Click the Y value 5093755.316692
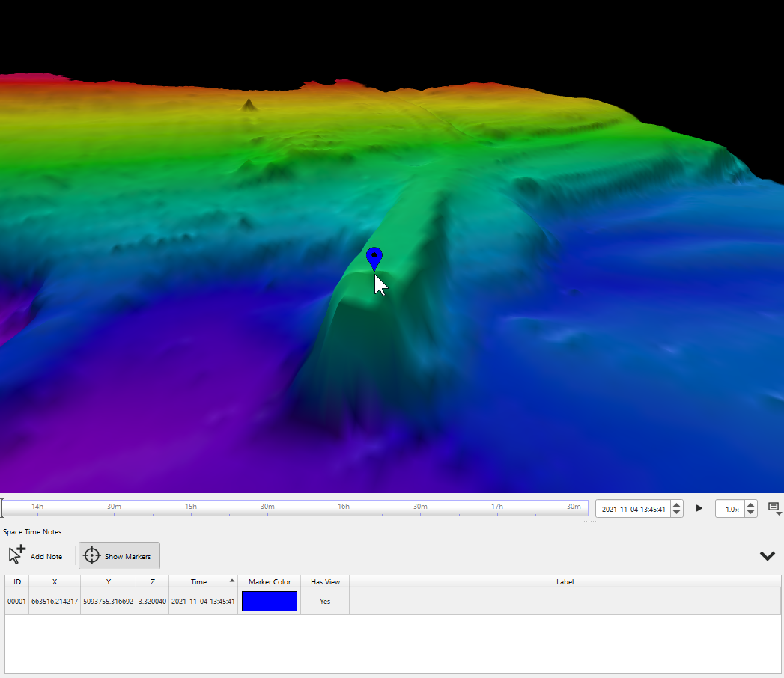 (108, 601)
